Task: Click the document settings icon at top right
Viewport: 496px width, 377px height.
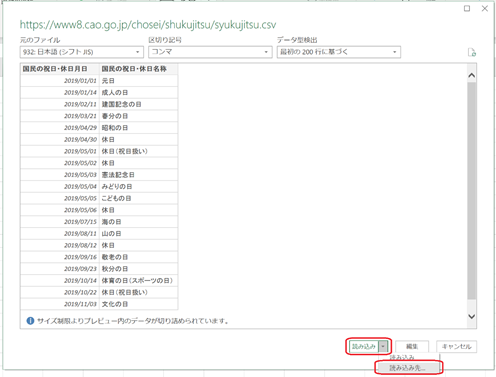Action: pos(472,52)
